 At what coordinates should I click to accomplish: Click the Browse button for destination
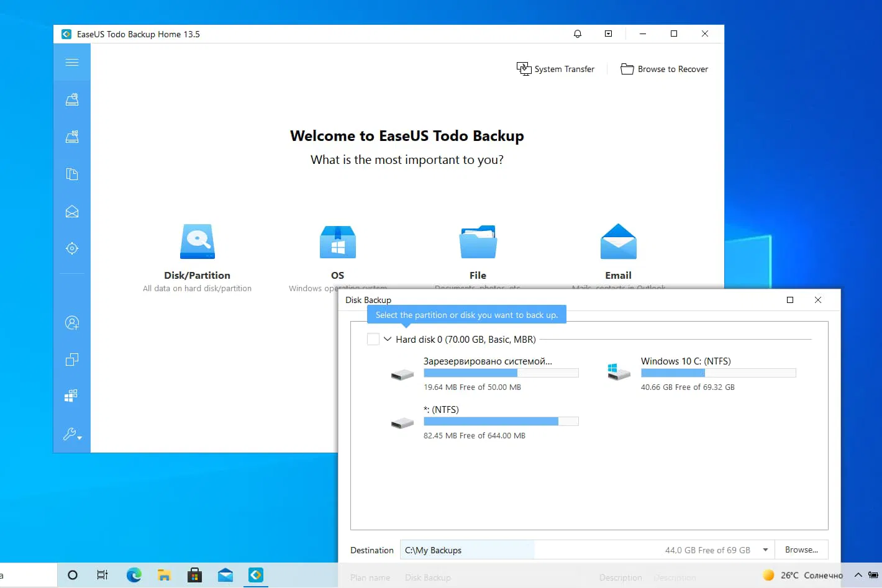tap(801, 550)
